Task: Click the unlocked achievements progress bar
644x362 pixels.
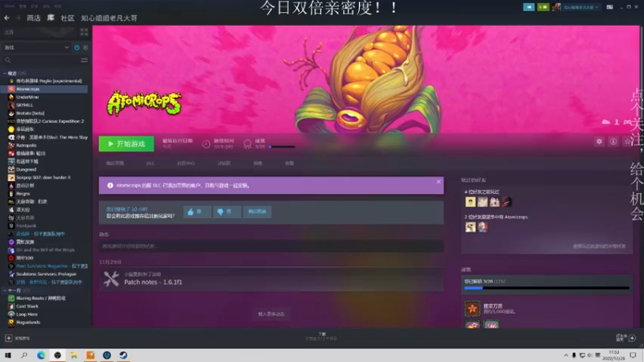Action: (547, 288)
